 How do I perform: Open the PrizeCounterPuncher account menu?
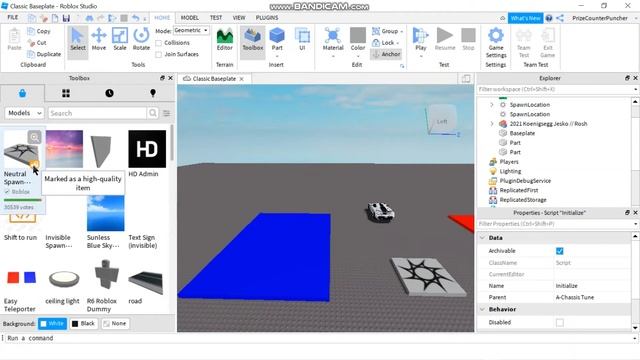[x=600, y=18]
